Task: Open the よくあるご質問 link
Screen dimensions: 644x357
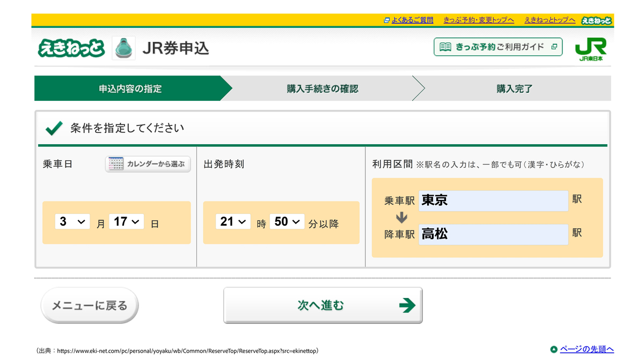Action: pyautogui.click(x=412, y=20)
